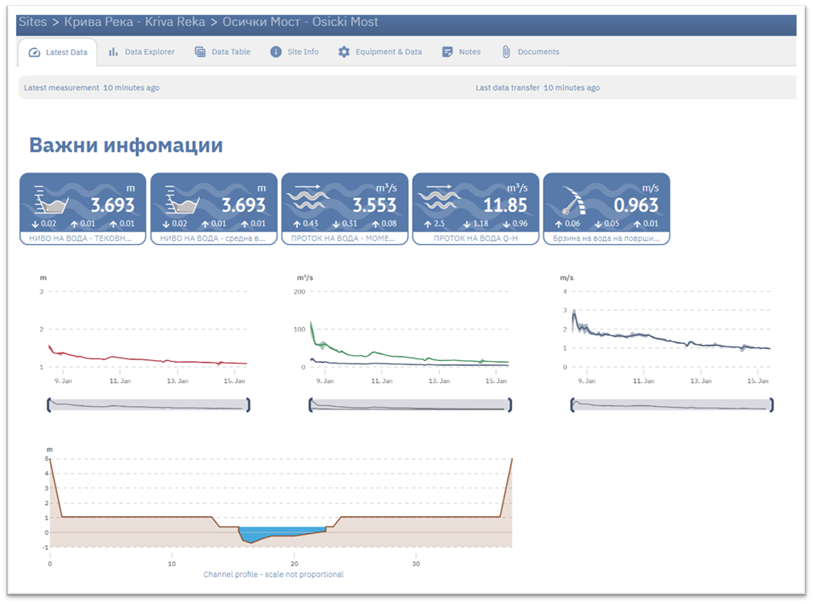Click the Data Table icon
The image size is (813, 604).
coord(200,52)
